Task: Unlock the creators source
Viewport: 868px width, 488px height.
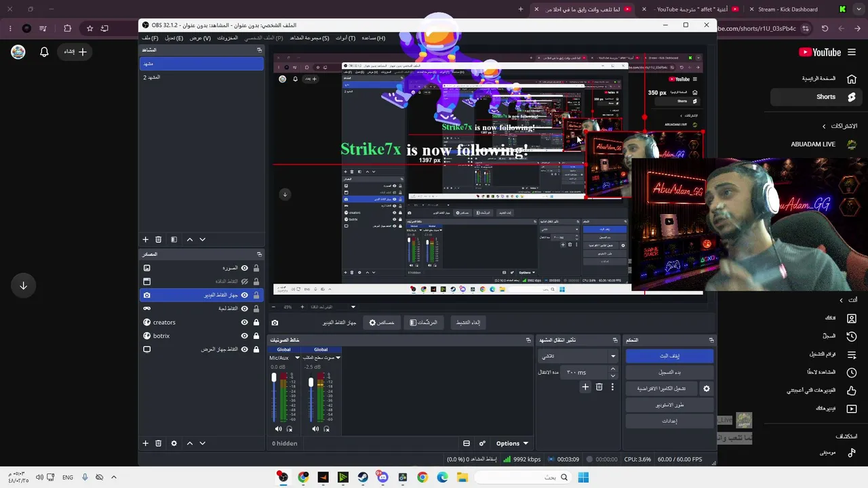Action: pyautogui.click(x=256, y=322)
